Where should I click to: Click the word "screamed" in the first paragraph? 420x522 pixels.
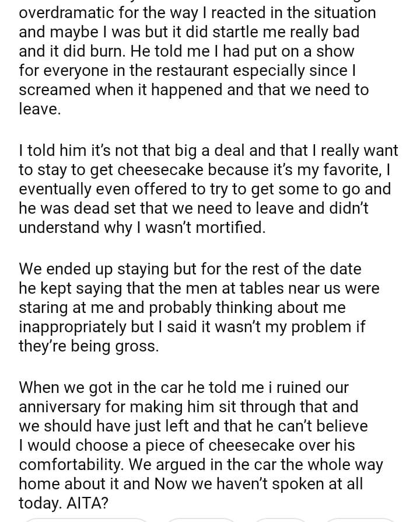(x=55, y=90)
